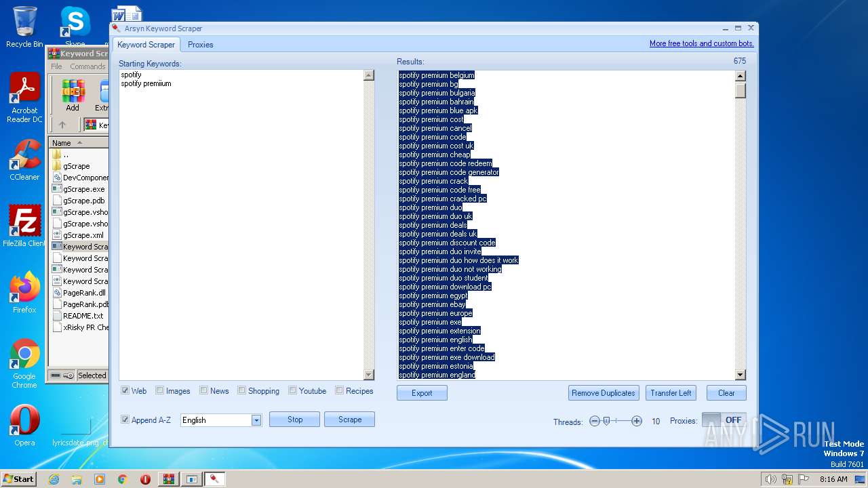868x488 pixels.
Task: Select the lyricsdate.png desktop file
Action: click(x=75, y=431)
